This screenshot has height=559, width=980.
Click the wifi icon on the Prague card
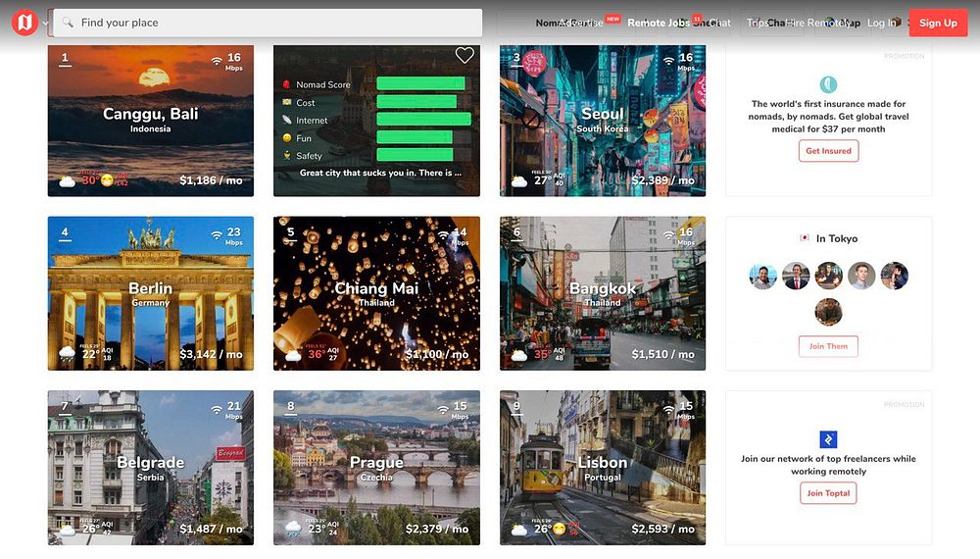(443, 410)
